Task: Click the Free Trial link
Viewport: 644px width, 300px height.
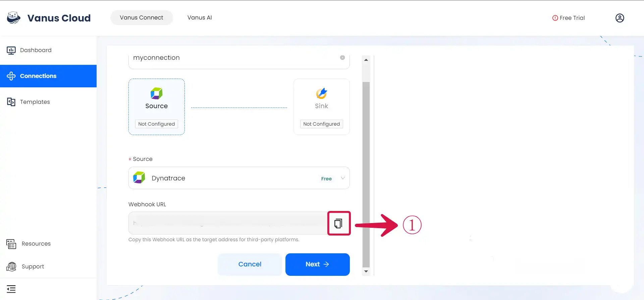Action: 569,18
